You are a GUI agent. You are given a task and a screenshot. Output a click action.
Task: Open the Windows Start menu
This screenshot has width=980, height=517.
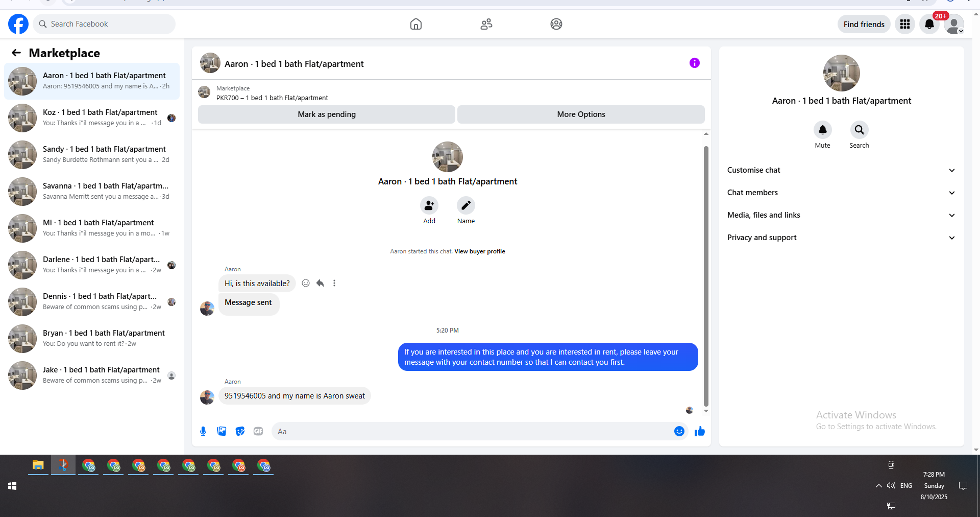(x=12, y=486)
